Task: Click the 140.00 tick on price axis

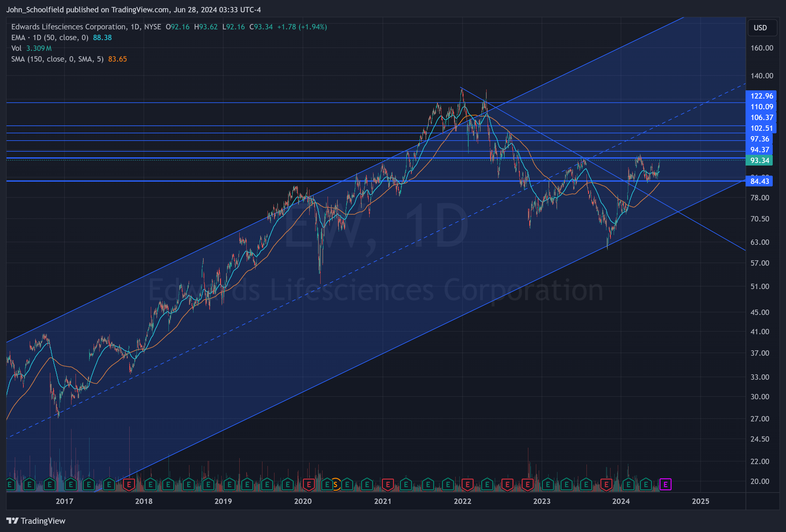Action: [x=762, y=76]
